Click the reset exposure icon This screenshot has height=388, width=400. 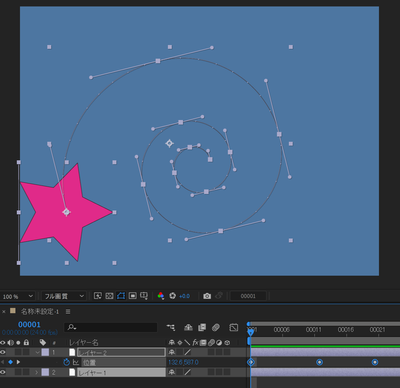(172, 296)
